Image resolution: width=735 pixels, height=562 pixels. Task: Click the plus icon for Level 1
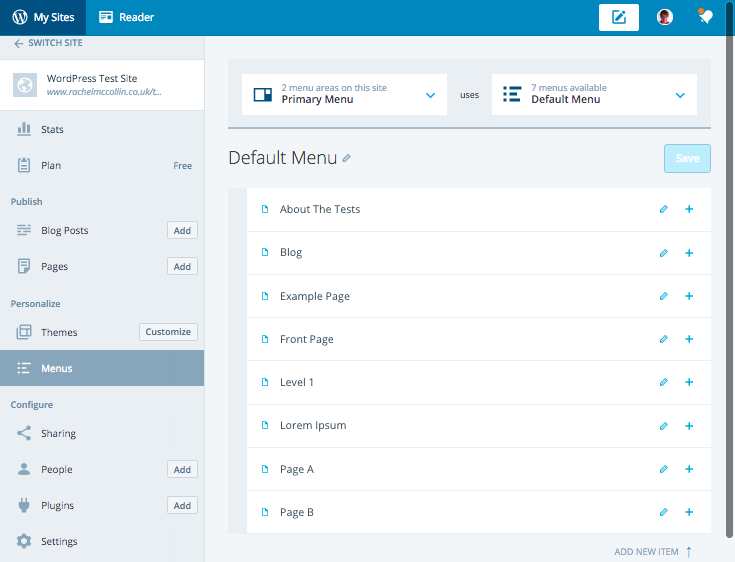click(x=689, y=382)
